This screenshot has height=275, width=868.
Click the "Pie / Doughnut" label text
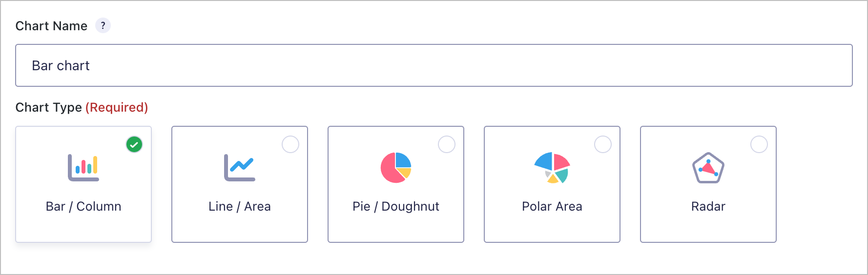396,206
